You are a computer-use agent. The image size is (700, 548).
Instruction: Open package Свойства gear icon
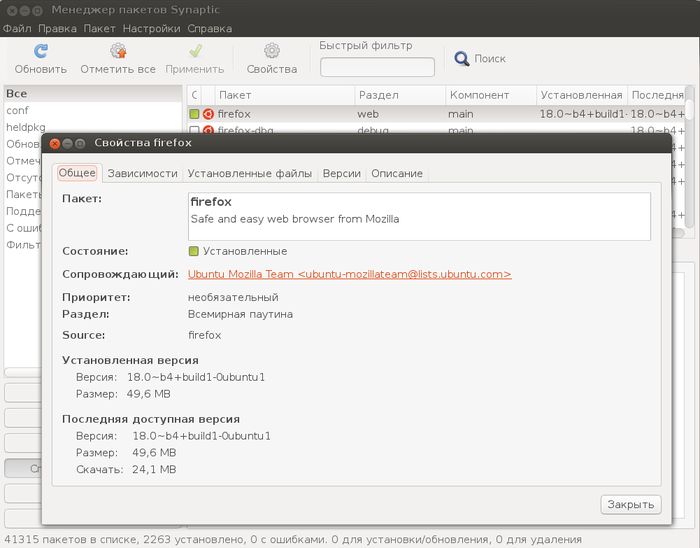(x=271, y=51)
